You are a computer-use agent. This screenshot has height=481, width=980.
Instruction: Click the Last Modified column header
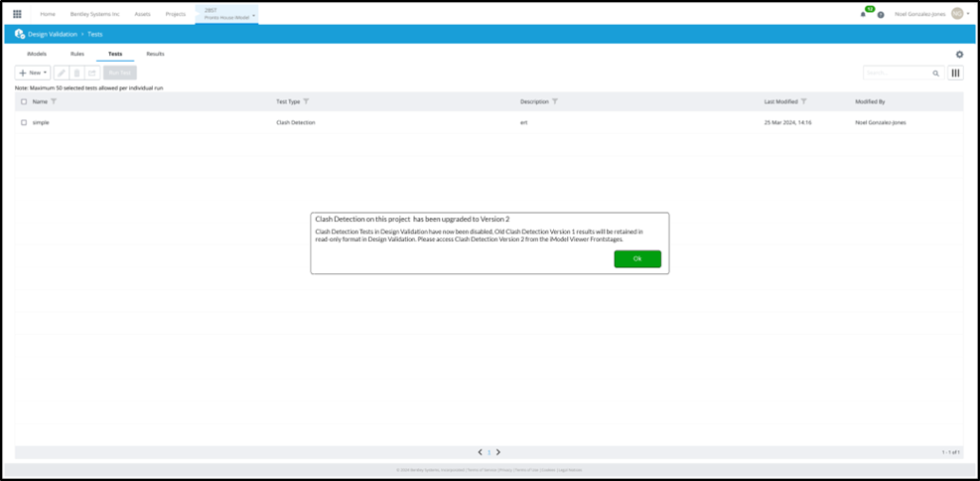pyautogui.click(x=780, y=101)
